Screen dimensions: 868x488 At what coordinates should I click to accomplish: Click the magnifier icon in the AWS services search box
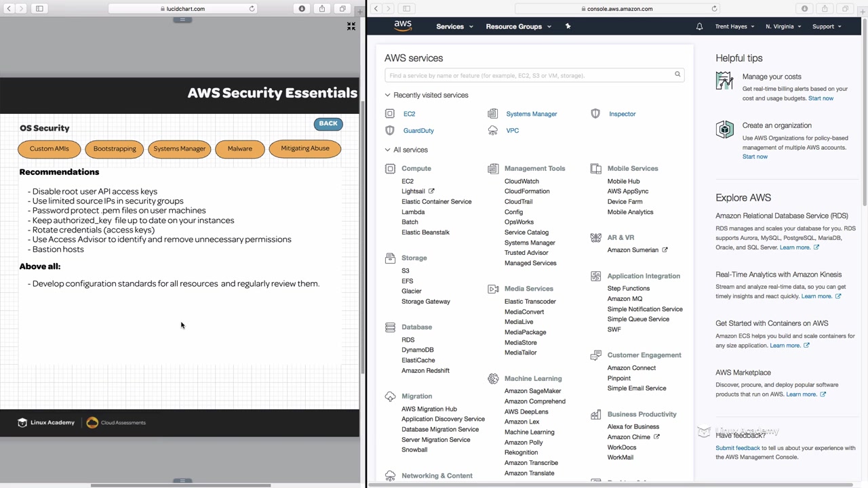(x=677, y=75)
